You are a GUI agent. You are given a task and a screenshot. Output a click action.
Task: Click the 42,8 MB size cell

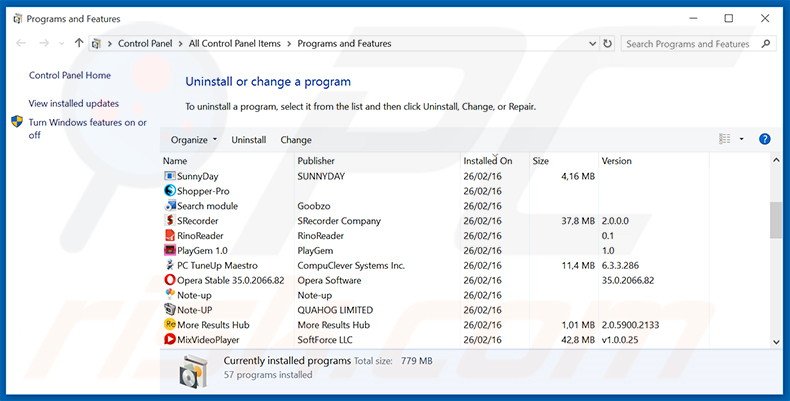(x=578, y=340)
